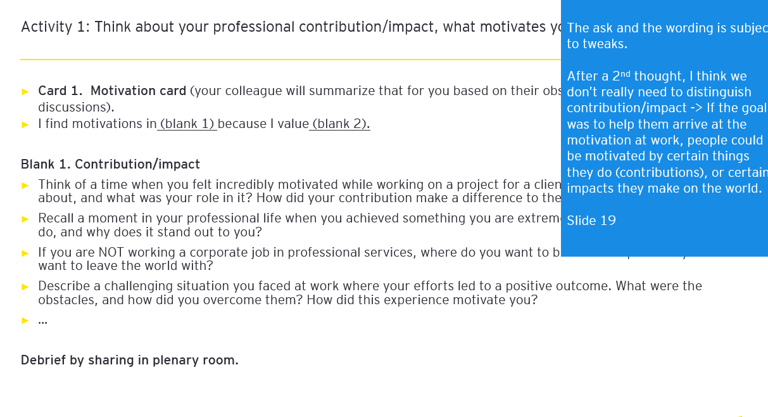The width and height of the screenshot is (768, 417).
Task: Select the bullet before 'If you are NOT'
Action: point(25,253)
